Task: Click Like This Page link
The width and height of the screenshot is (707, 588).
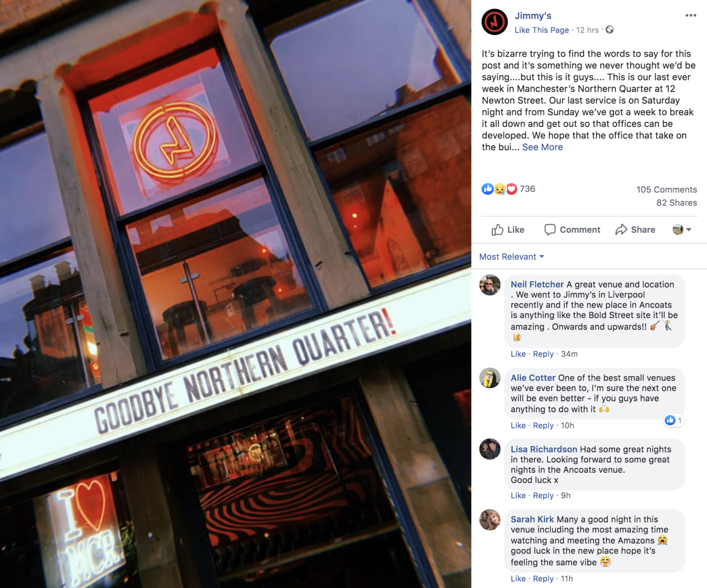Action: click(542, 30)
